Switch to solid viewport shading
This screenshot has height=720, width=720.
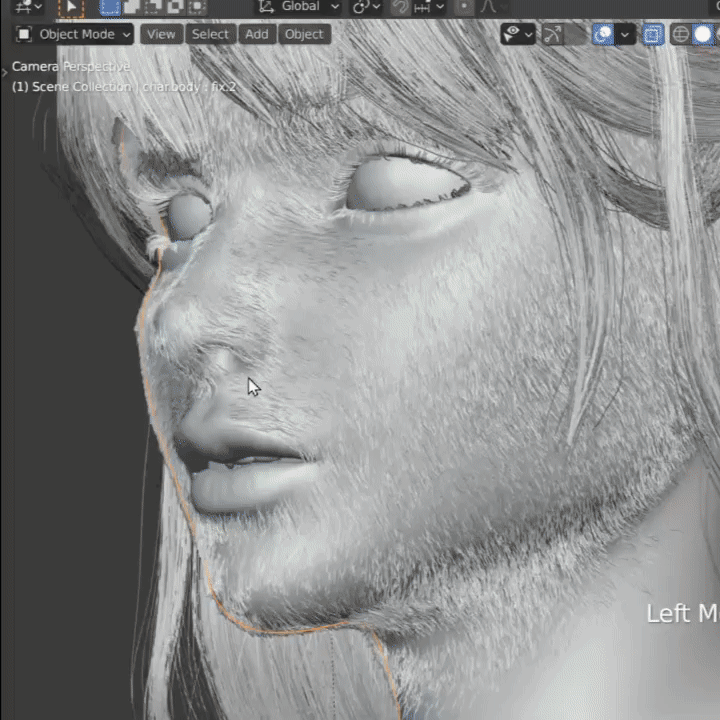pyautogui.click(x=702, y=34)
